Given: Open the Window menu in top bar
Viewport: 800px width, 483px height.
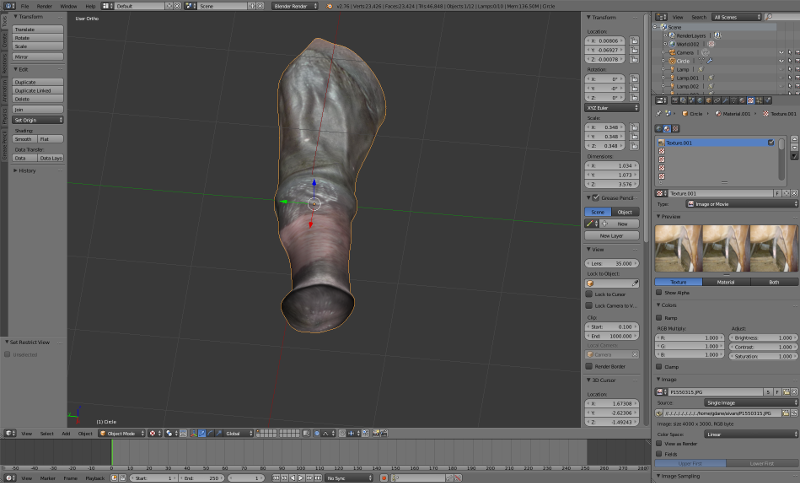Looking at the screenshot, I should click(x=67, y=6).
